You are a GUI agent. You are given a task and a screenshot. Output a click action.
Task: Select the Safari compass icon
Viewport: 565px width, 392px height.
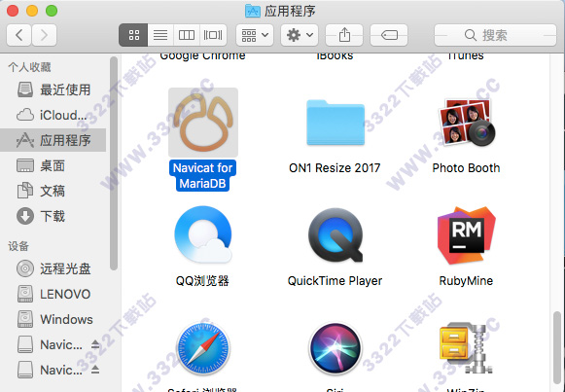pos(203,349)
